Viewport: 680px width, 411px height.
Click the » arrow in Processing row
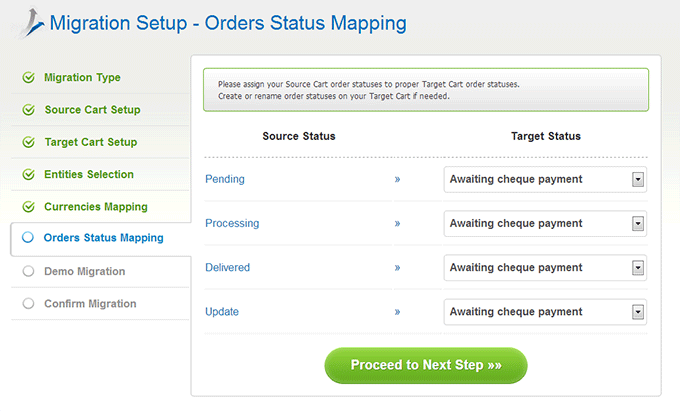(397, 224)
